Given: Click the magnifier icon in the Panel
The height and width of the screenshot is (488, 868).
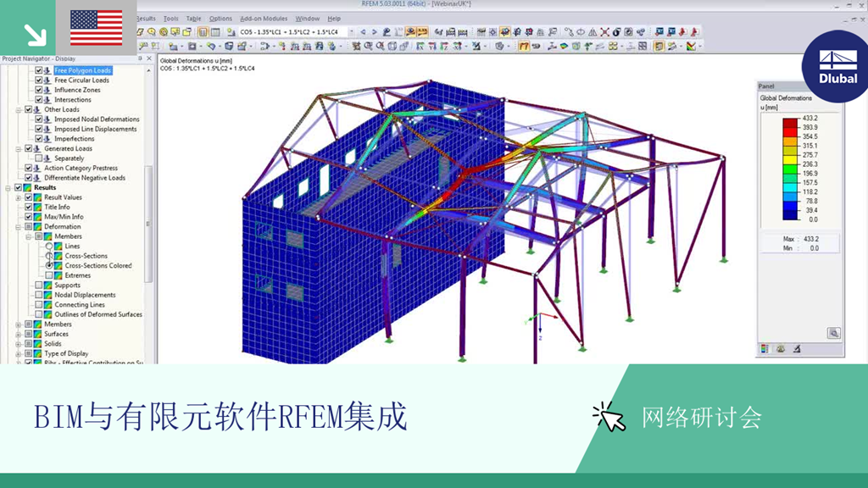Looking at the screenshot, I should point(834,333).
